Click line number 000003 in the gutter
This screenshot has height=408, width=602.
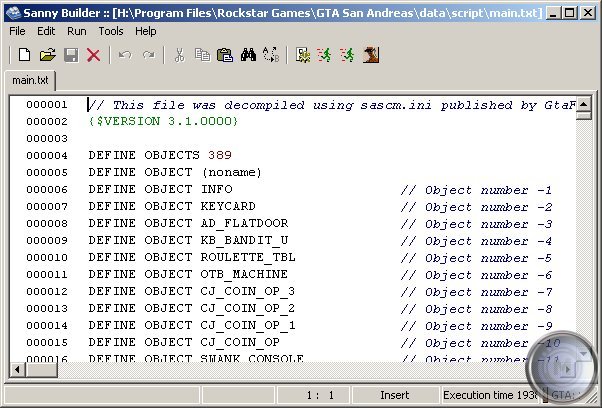tap(47, 138)
